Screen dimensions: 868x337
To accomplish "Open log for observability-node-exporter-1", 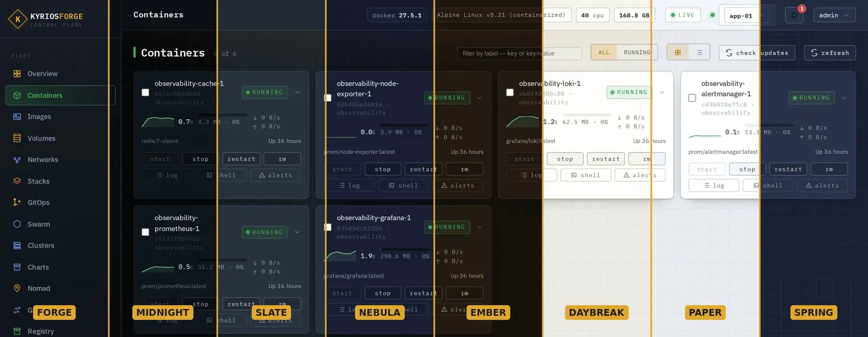I will [x=350, y=185].
